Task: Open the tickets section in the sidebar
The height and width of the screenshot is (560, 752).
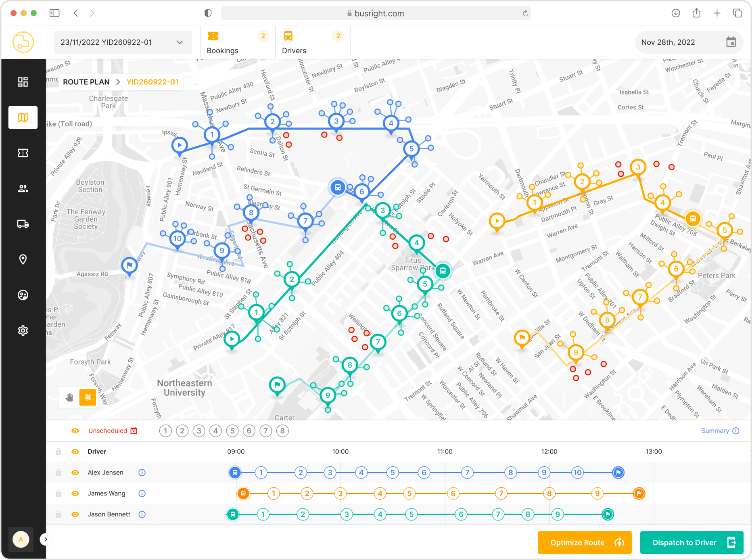Action: pos(23,153)
